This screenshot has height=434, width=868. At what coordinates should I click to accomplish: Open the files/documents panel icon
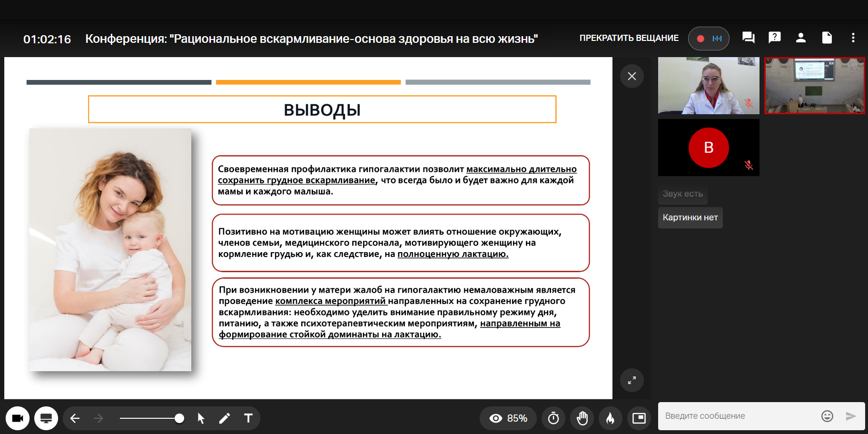827,38
